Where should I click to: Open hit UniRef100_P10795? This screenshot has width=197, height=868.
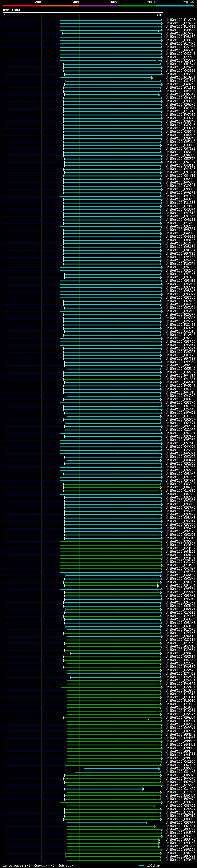[180, 33]
